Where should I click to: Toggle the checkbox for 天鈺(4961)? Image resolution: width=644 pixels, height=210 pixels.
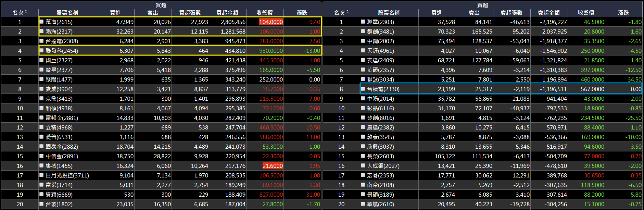[363, 50]
